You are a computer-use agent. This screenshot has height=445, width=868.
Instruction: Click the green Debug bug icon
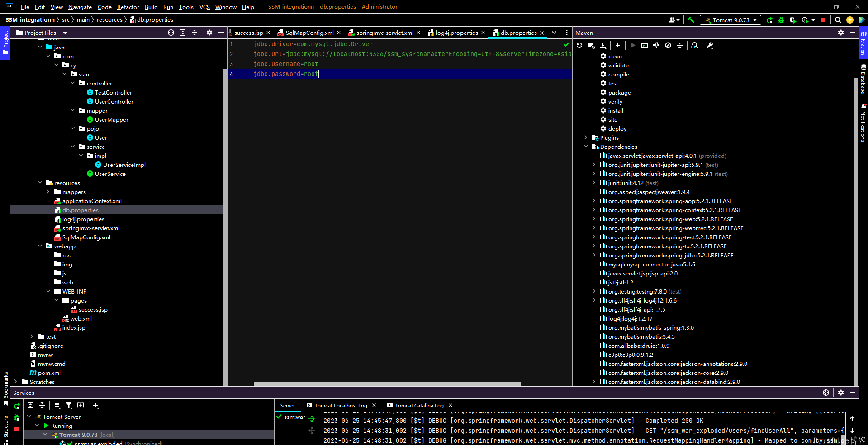(781, 20)
